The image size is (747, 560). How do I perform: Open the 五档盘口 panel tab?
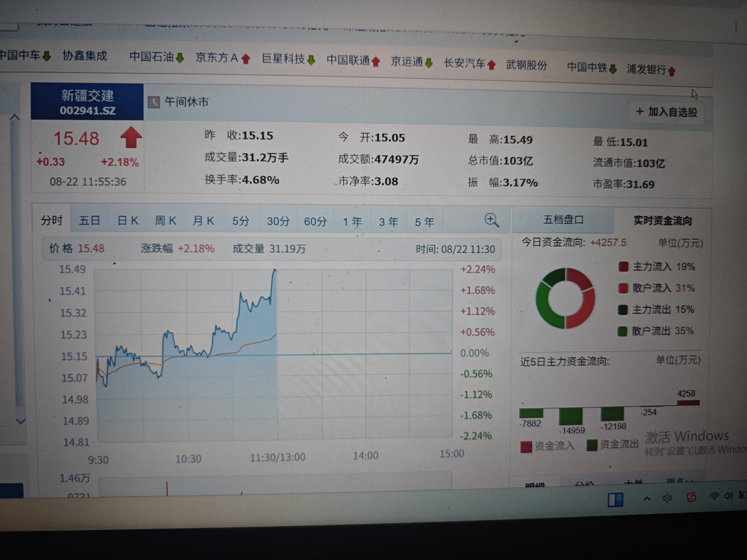(x=563, y=220)
